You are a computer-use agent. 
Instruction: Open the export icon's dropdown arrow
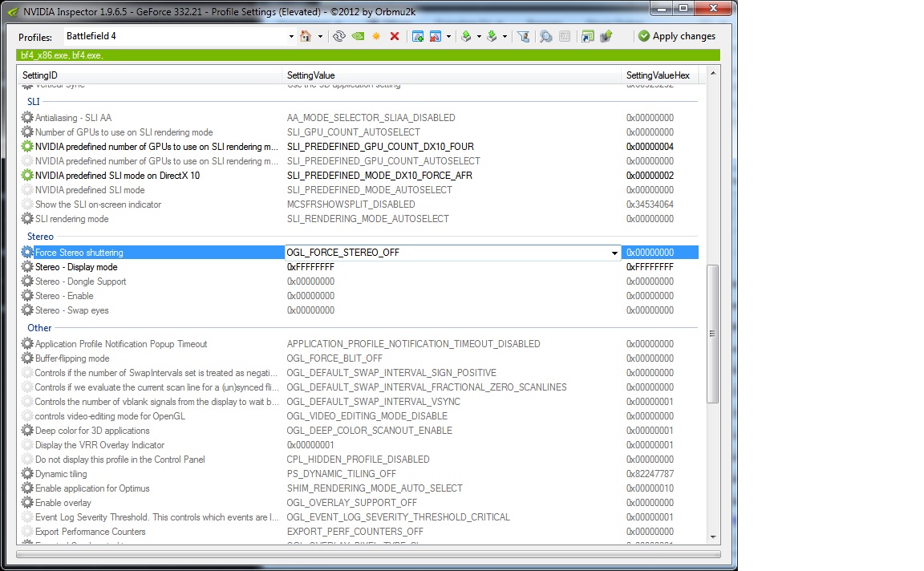pos(479,37)
